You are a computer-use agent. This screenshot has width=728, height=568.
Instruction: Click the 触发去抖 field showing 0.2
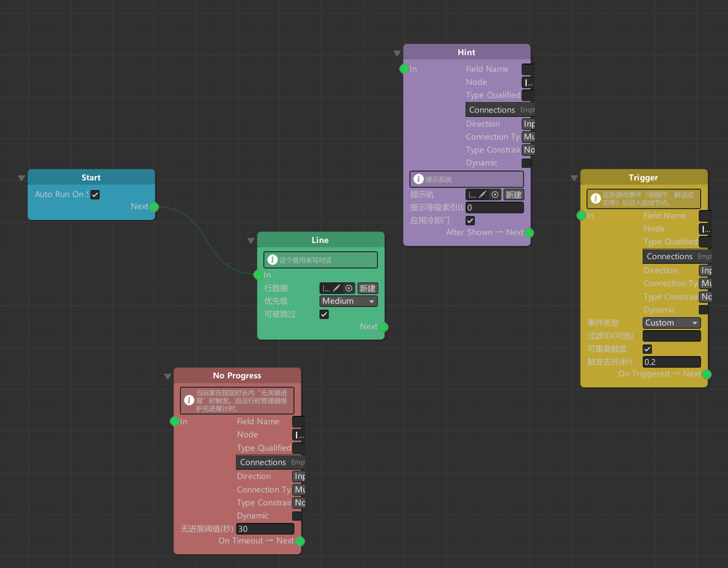pyautogui.click(x=672, y=362)
